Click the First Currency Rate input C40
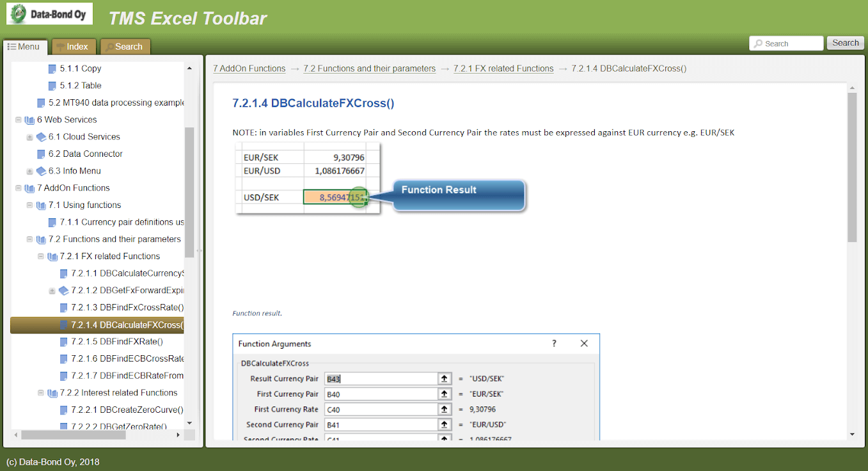Viewport: 868px width, 471px height. coord(381,410)
